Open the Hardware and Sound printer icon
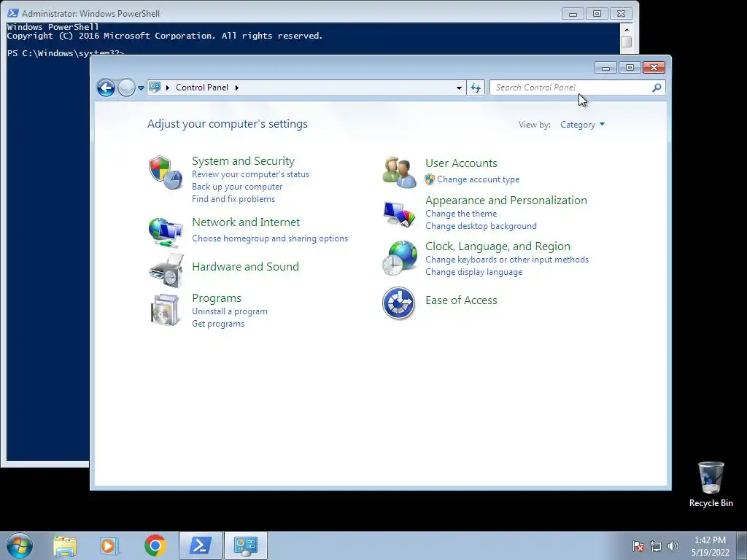The width and height of the screenshot is (747, 560). [x=166, y=270]
